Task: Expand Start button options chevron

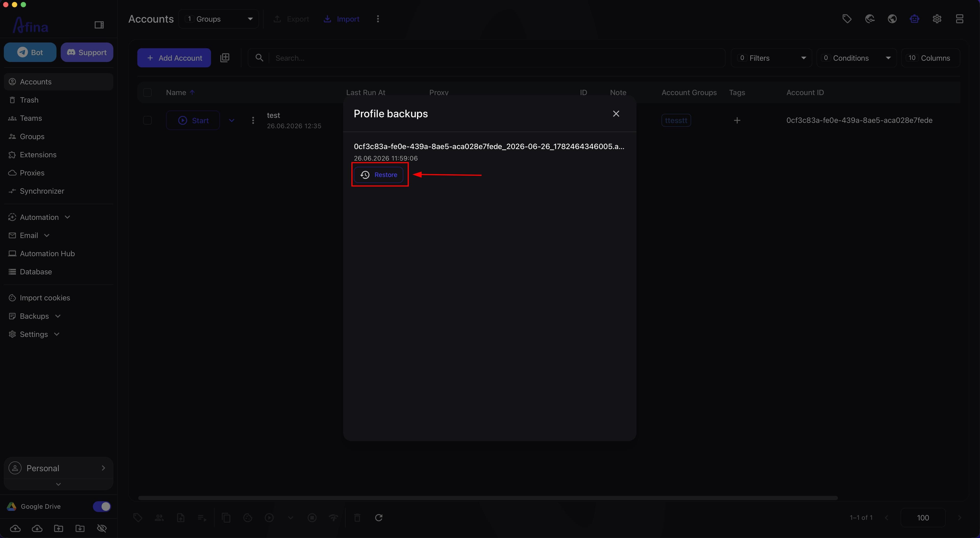Action: point(231,121)
